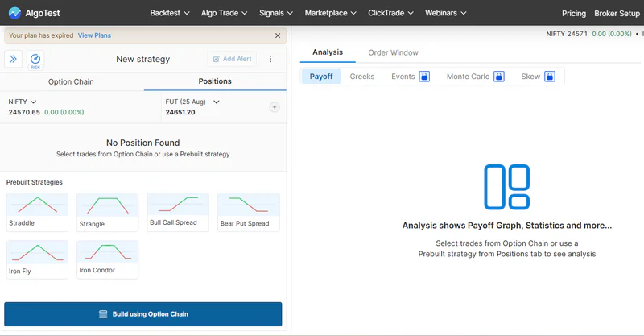The width and height of the screenshot is (644, 336).
Task: Switch to the Option Chain tab
Action: coord(71,82)
